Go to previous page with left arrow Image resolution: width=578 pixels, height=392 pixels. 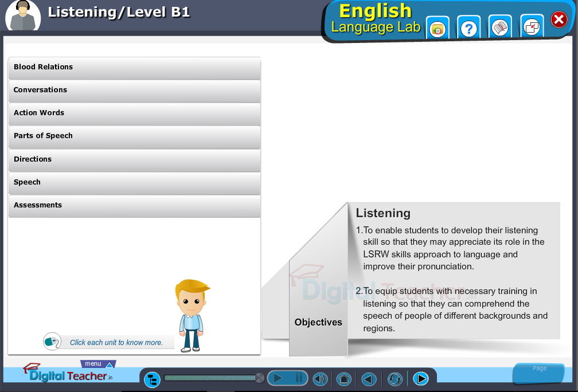[369, 379]
